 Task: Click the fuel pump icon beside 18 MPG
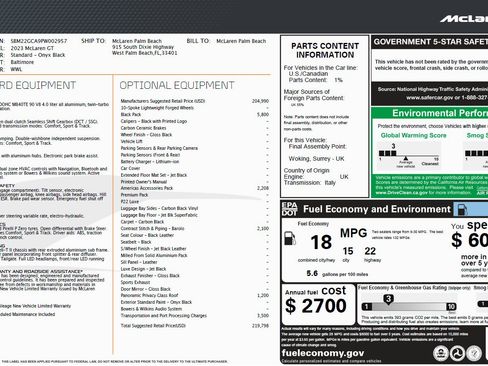pyautogui.click(x=290, y=239)
